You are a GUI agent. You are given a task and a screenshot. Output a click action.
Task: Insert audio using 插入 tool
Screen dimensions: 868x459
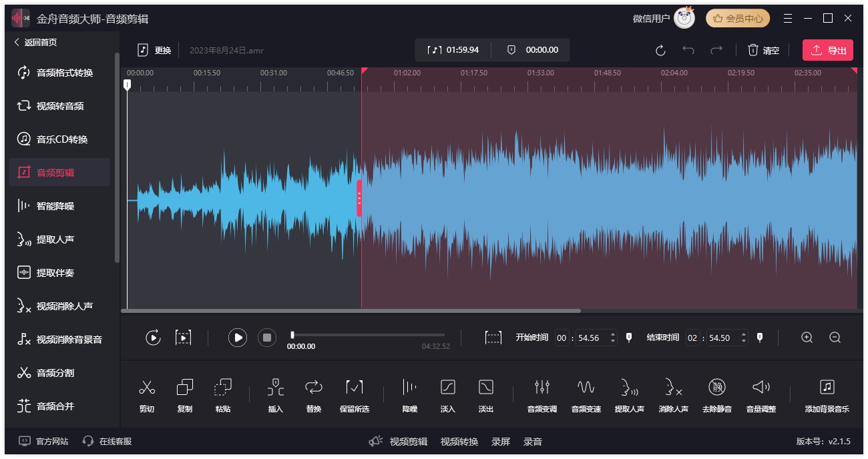[276, 396]
